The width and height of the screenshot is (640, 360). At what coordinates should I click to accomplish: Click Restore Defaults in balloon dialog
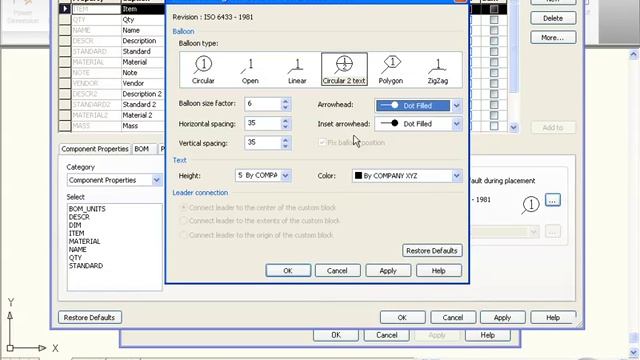click(x=432, y=251)
